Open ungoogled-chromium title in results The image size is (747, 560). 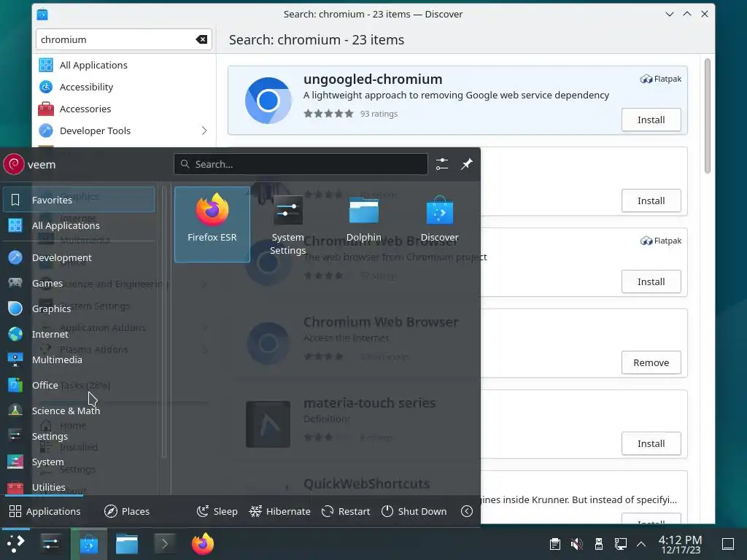373,79
